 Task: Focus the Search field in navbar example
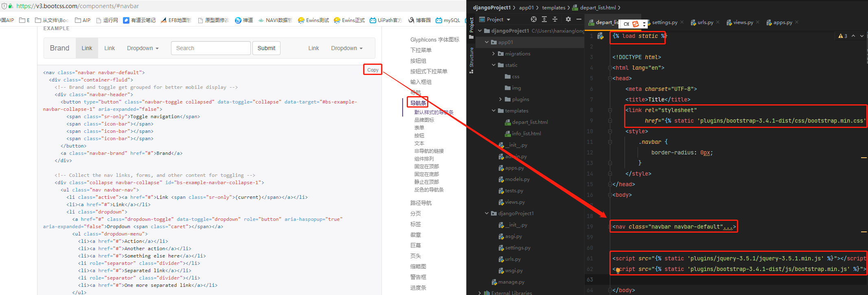point(210,48)
